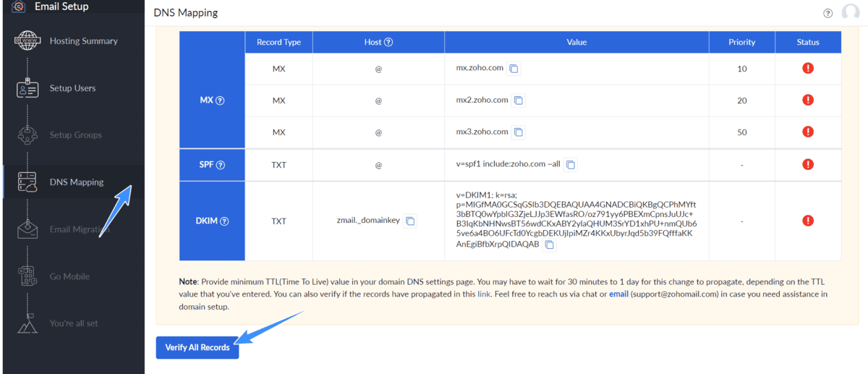
Task: Click the Hosting Summary globe icon
Action: tap(27, 41)
